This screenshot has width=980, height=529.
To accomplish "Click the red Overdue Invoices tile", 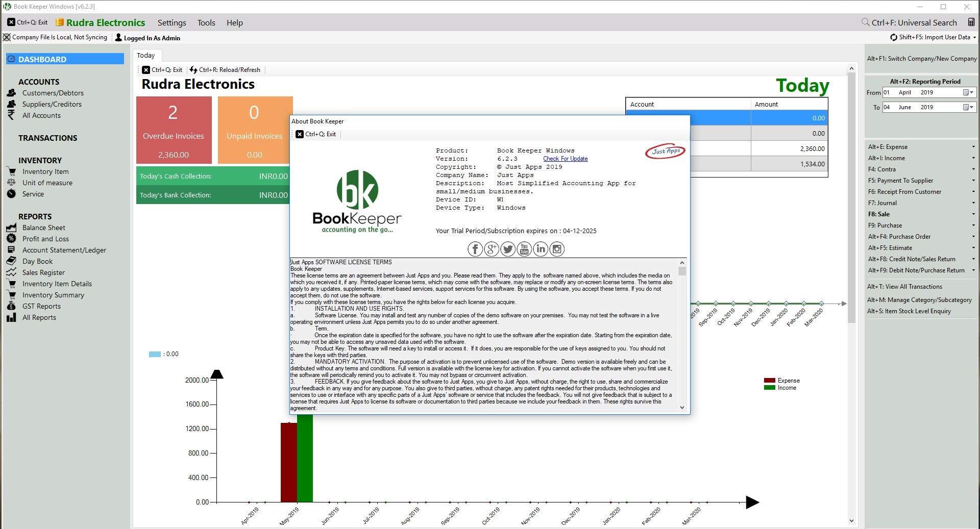I will point(174,130).
